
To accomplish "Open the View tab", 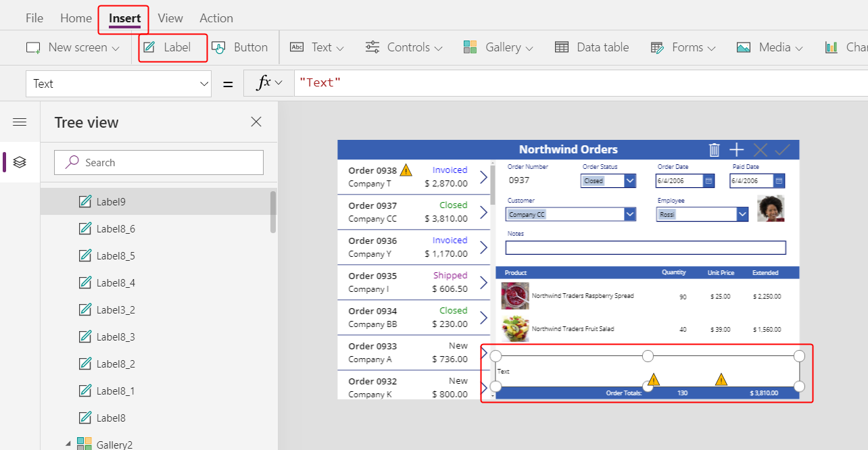I will [170, 18].
